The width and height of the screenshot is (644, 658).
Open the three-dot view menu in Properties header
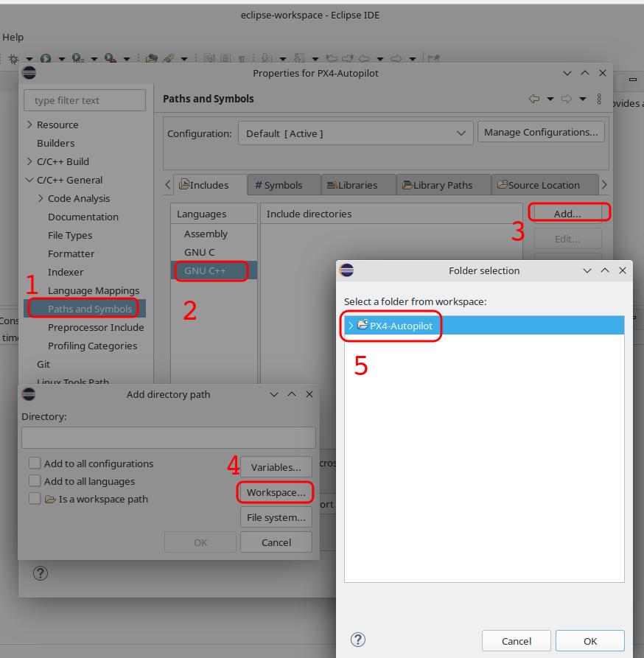coord(599,99)
